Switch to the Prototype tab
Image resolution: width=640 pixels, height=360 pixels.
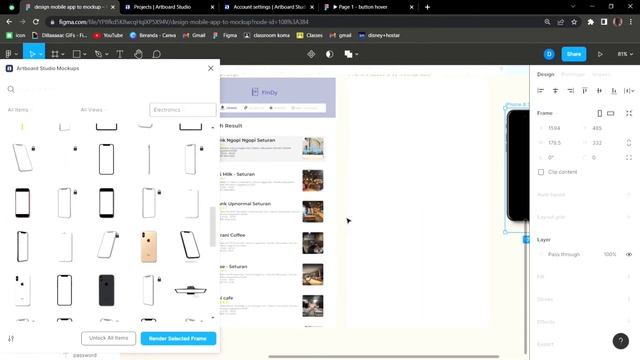click(x=573, y=74)
